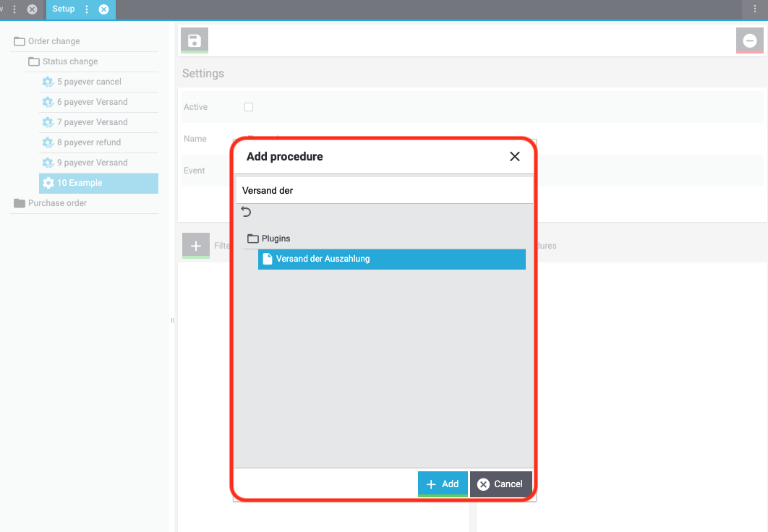768x532 pixels.
Task: Click the save disk icon
Action: [x=195, y=40]
